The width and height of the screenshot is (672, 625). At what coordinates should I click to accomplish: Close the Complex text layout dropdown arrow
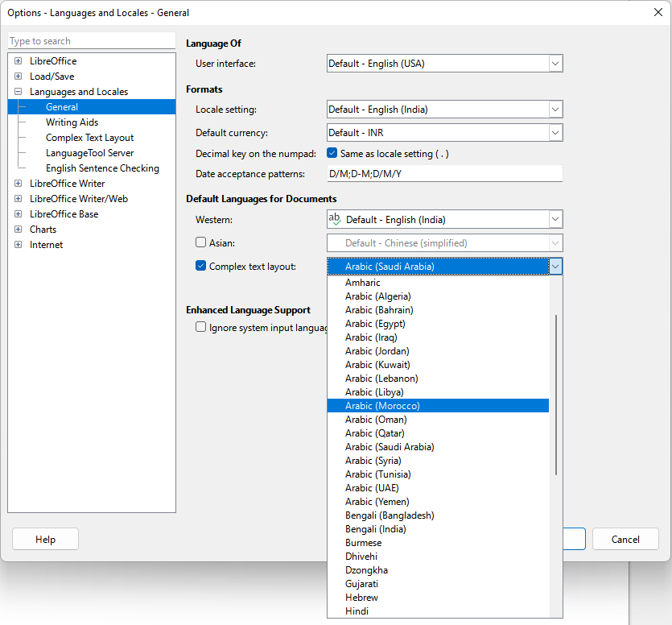click(x=555, y=267)
